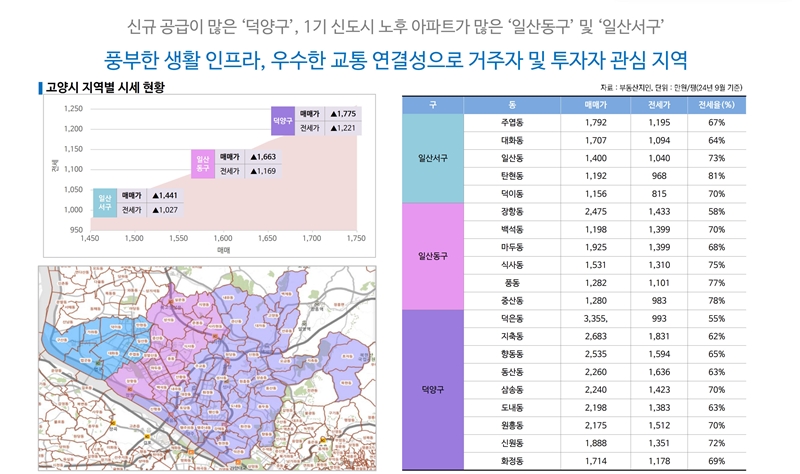
Task: Click the 덕양구 purple chart label box
Action: [283, 121]
